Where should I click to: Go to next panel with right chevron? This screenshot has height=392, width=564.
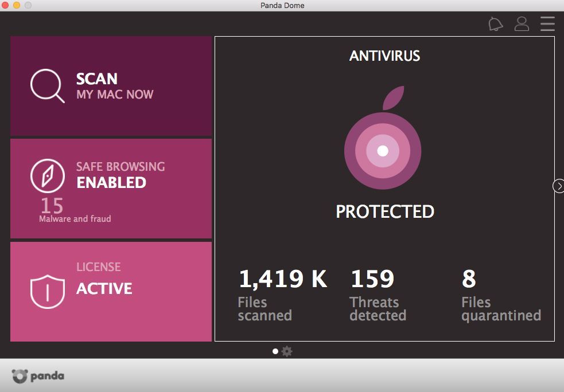pyautogui.click(x=559, y=186)
